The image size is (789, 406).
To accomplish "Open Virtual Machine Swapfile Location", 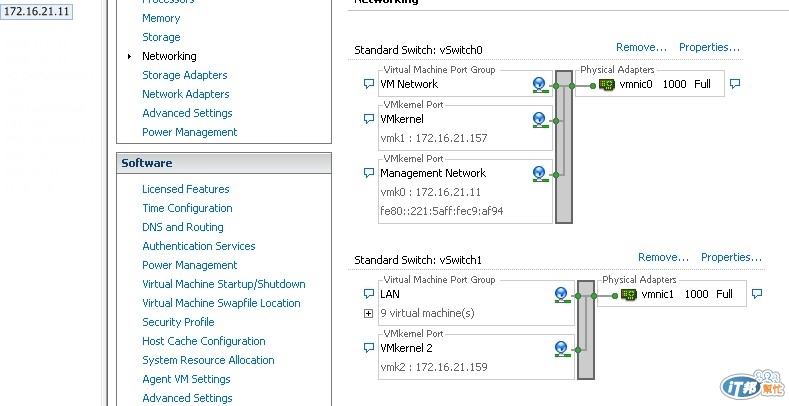I will pyautogui.click(x=221, y=303).
